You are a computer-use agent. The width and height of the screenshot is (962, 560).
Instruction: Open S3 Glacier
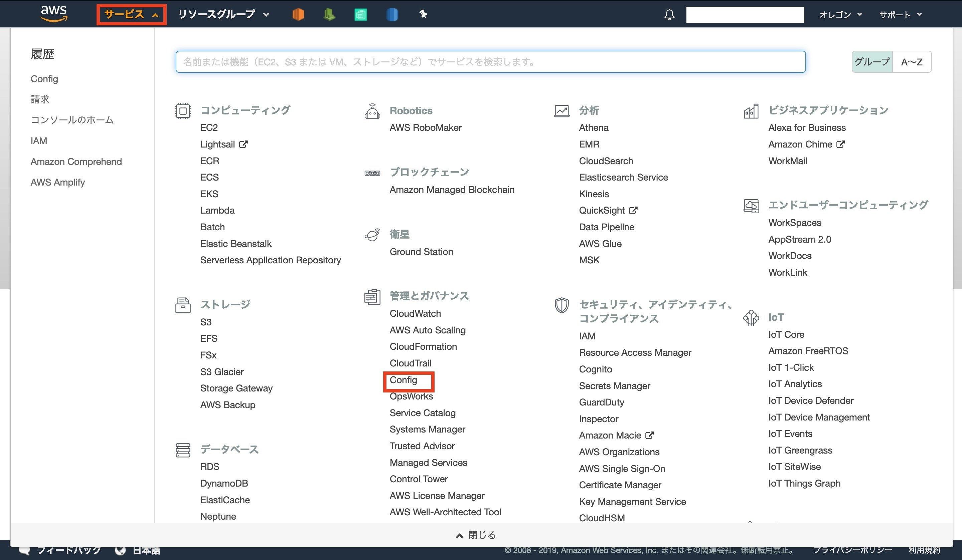[222, 371]
